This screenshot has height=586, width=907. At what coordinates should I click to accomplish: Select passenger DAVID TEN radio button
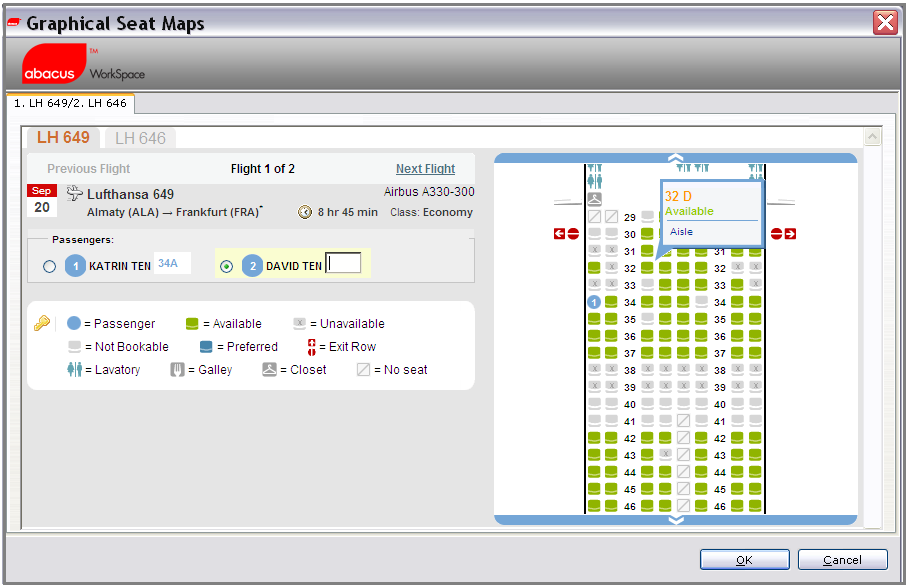227,266
